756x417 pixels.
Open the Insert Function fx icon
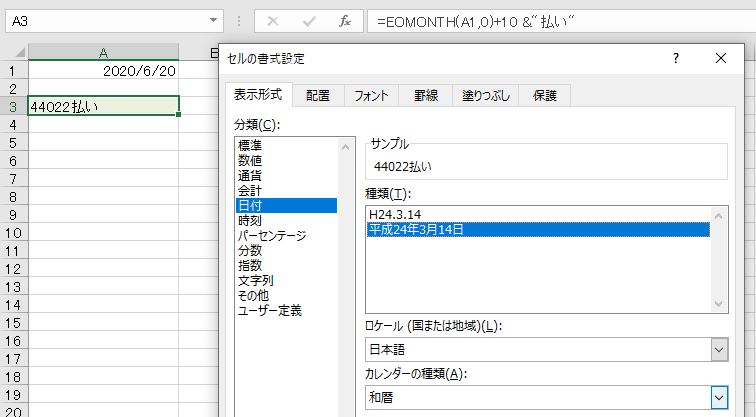tap(345, 21)
